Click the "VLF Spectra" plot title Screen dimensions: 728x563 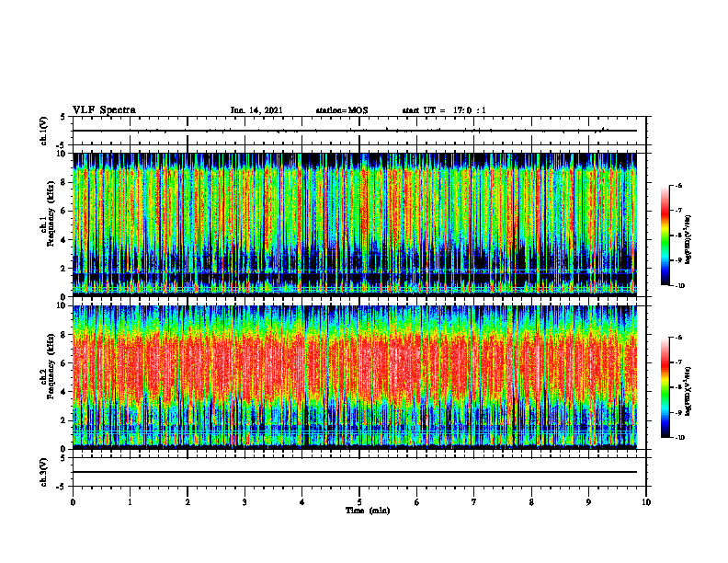[x=105, y=110]
